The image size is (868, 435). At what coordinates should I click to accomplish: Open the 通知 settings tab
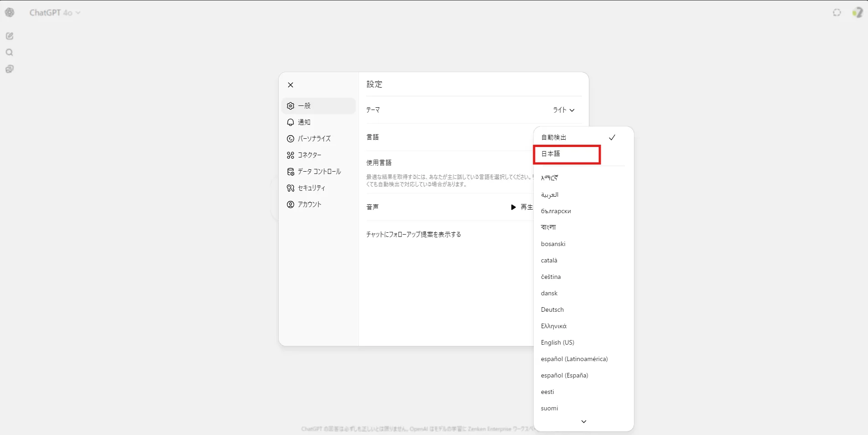[x=304, y=122]
